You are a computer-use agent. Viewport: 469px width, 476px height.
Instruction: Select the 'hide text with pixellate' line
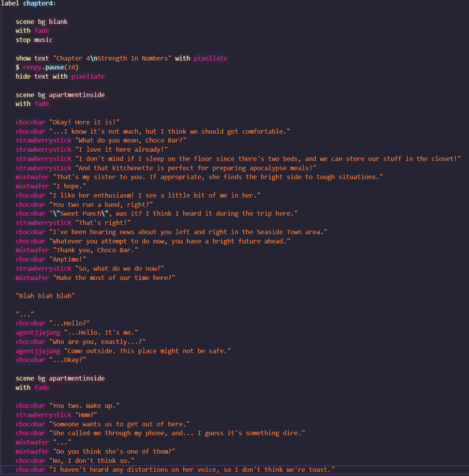[x=60, y=76]
